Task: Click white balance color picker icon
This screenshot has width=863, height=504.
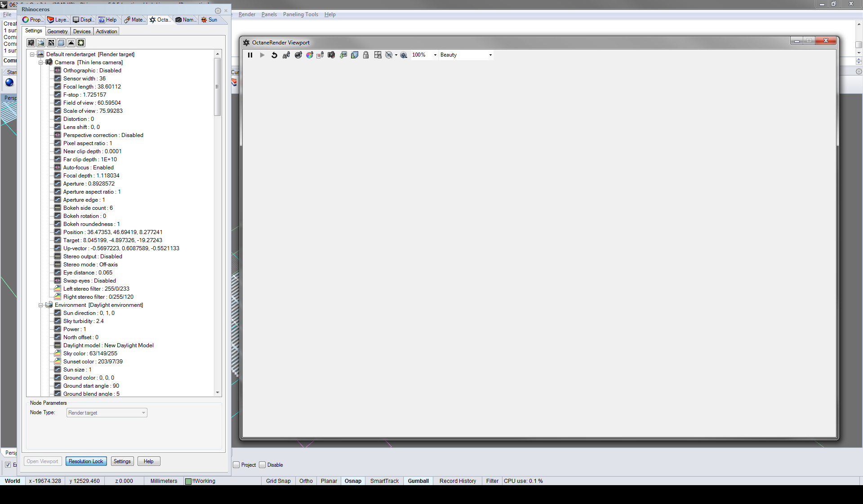Action: [x=310, y=55]
